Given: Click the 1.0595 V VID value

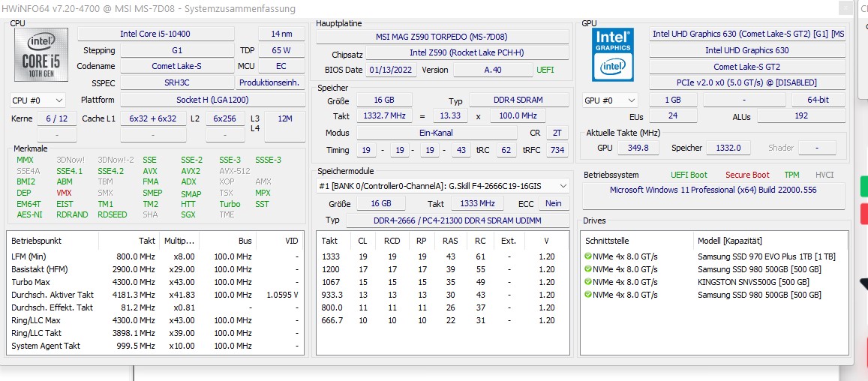Looking at the screenshot, I should pos(282,295).
